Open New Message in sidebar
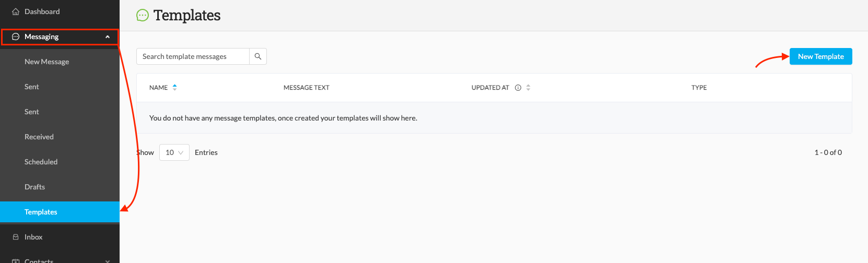The width and height of the screenshot is (868, 263). (x=46, y=62)
